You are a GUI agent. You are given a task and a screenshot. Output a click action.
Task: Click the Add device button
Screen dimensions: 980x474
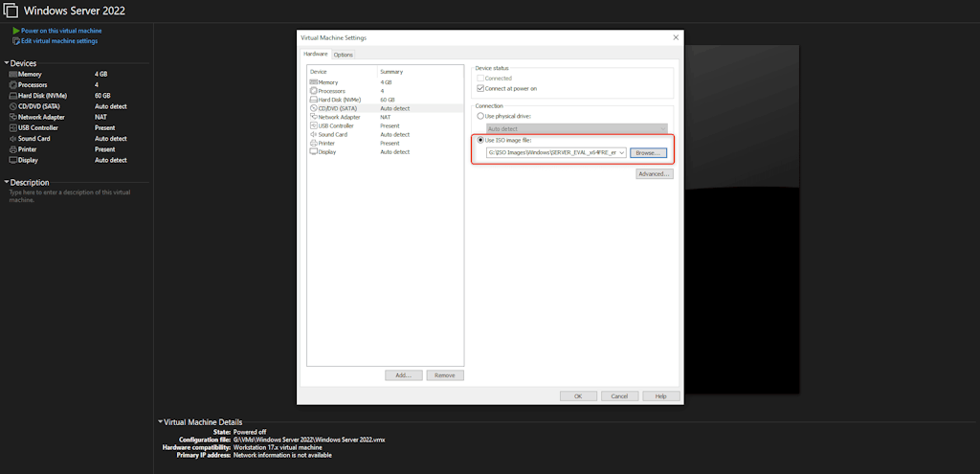point(403,375)
